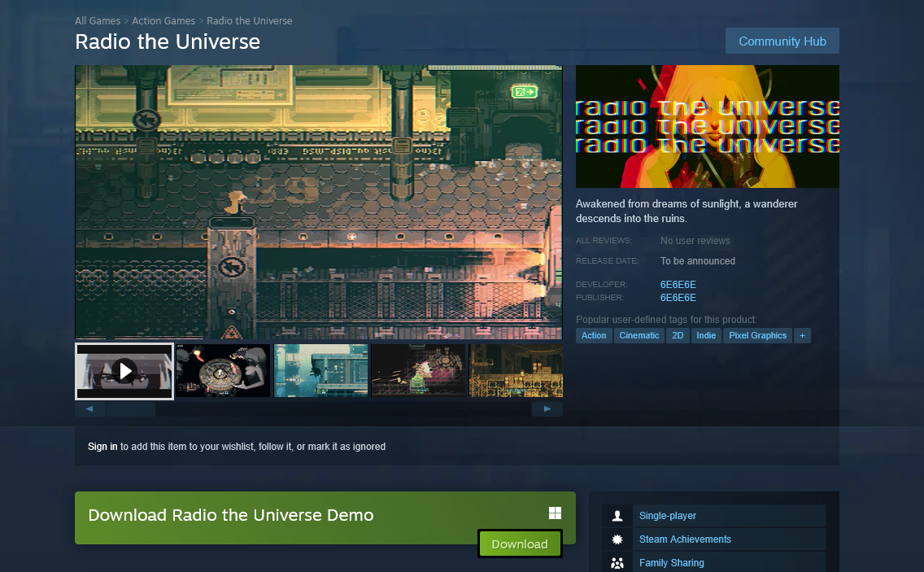Select the teal platform screenshot thumbnail
Screen dimensions: 924x572
pos(320,371)
